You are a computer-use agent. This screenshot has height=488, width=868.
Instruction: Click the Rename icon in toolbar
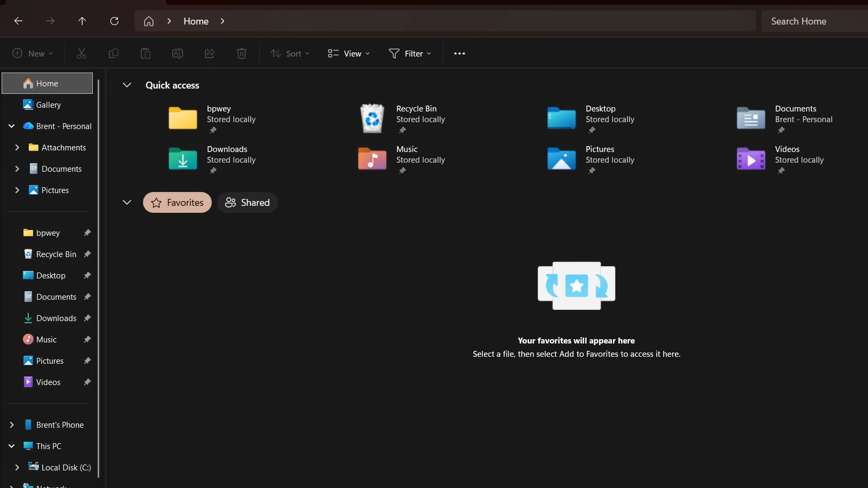pyautogui.click(x=178, y=53)
